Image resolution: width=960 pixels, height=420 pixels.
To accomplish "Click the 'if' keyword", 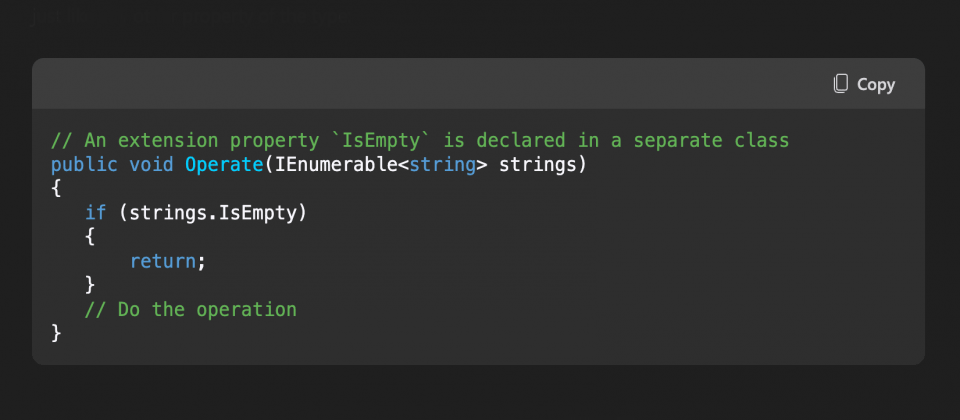I will 96,212.
